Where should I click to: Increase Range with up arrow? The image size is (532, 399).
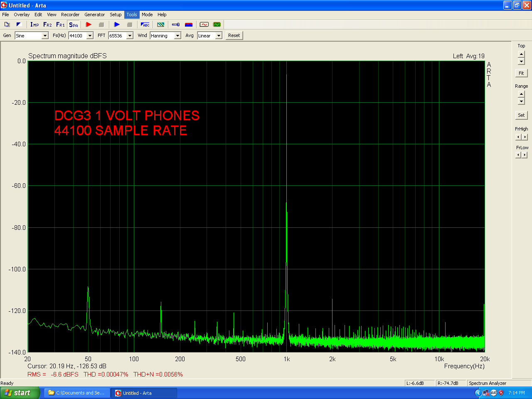(521, 94)
